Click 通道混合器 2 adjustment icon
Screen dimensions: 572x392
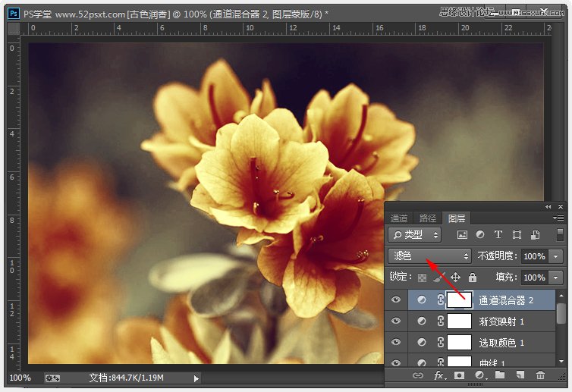(422, 299)
